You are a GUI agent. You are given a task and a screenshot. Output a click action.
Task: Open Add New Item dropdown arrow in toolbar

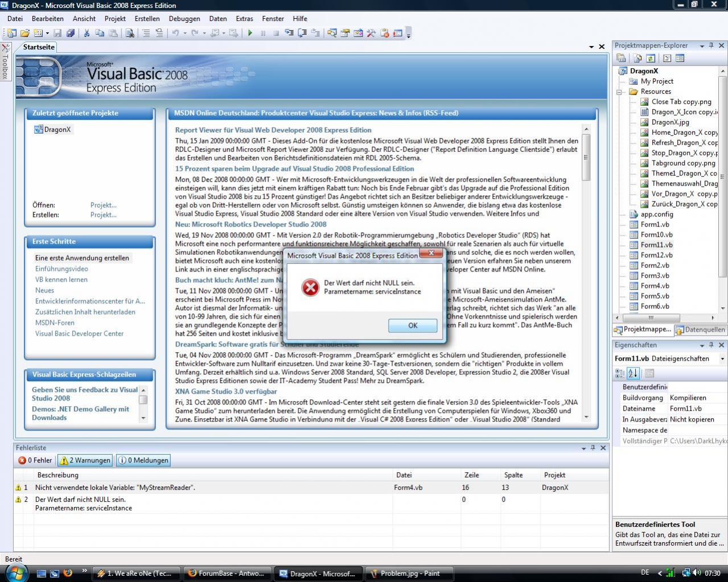pos(47,33)
